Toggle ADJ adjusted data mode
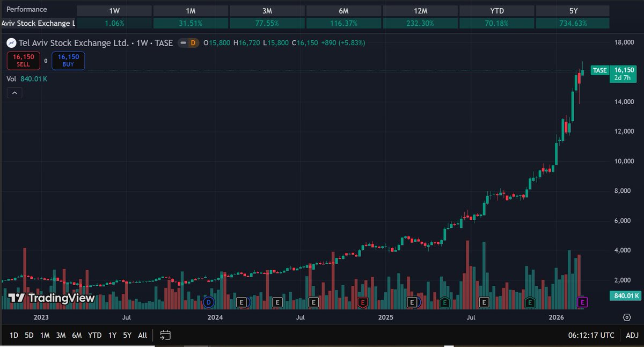Viewport: 644px width, 347px height. 632,335
